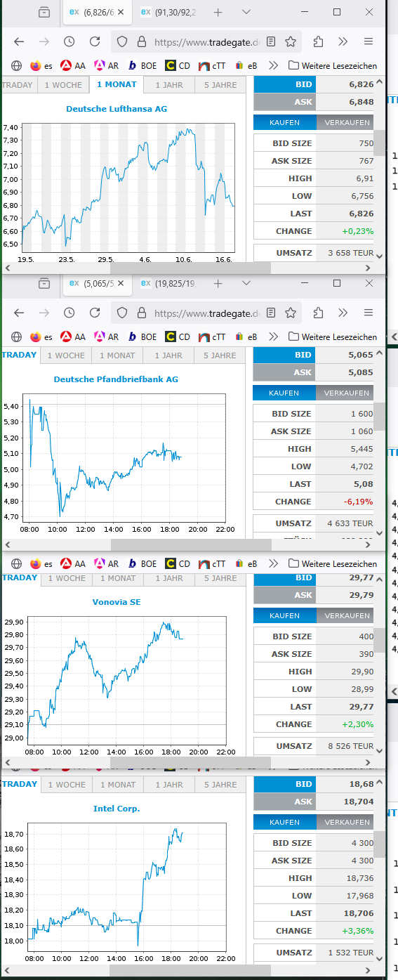This screenshot has width=398, height=980.
Task: Select 1 WOCHE tab on Intel chart
Action: (66, 785)
